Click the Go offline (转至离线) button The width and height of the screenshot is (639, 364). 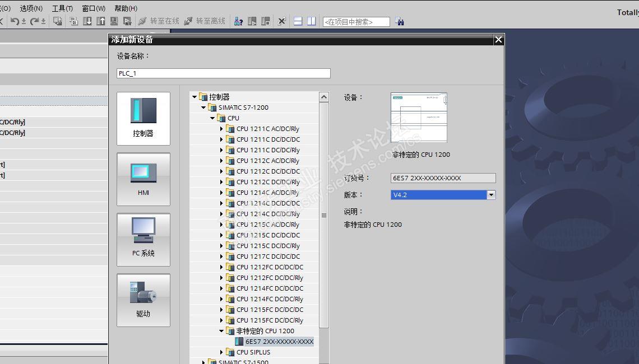(x=205, y=21)
